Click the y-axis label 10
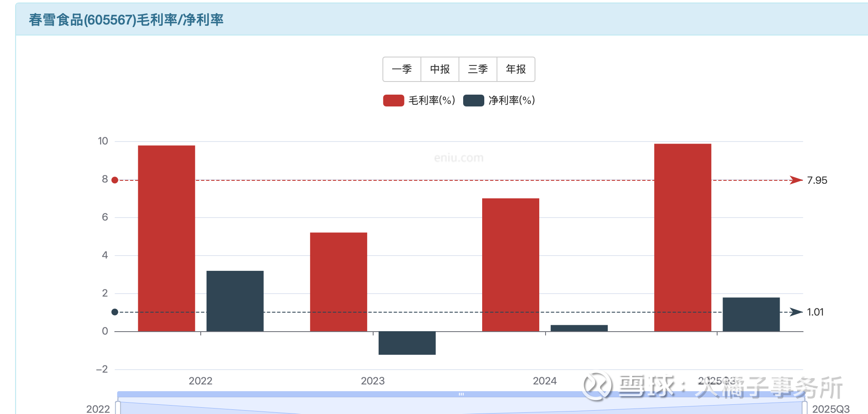 tap(103, 141)
